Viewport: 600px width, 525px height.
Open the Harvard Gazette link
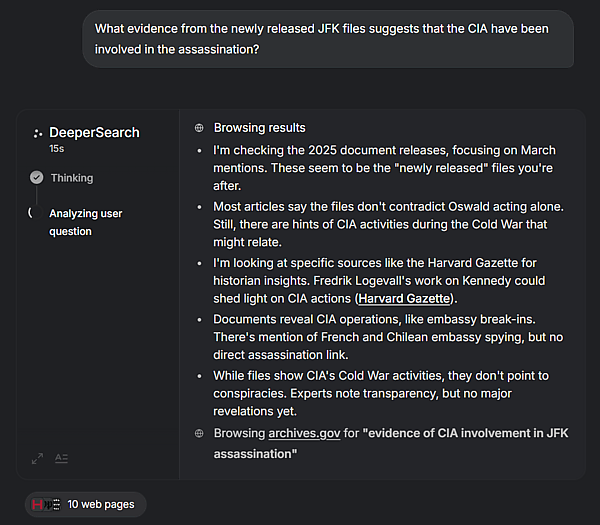pyautogui.click(x=406, y=298)
